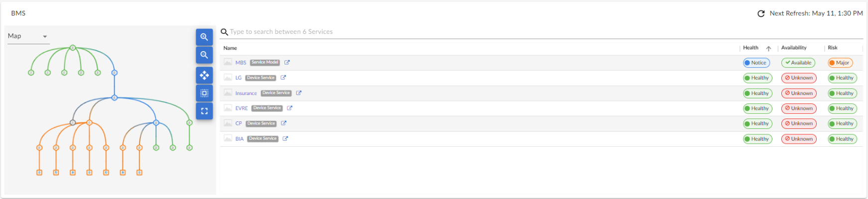The width and height of the screenshot is (868, 199).
Task: Click the Major risk badge for MBS
Action: point(840,63)
